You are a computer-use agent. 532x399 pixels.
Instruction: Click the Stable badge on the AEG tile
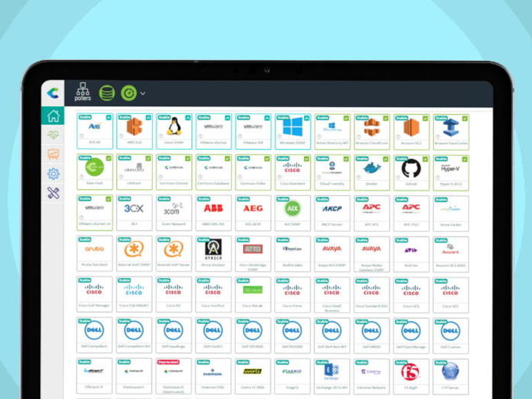pos(243,199)
